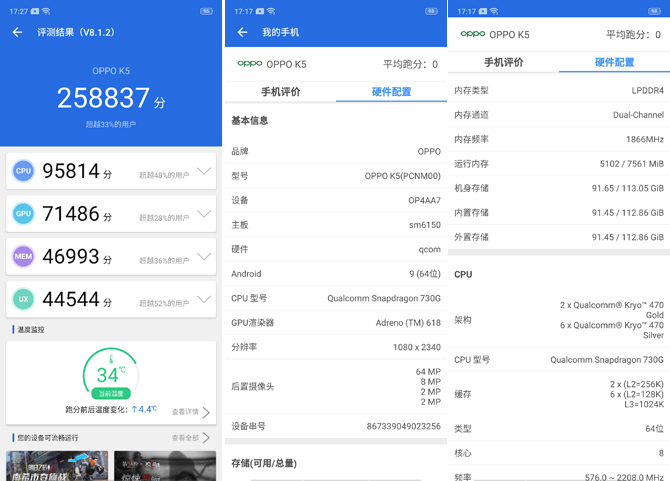Tap the model OPPO K5(PCNM00) value
This screenshot has width=670, height=481.
pyautogui.click(x=403, y=176)
